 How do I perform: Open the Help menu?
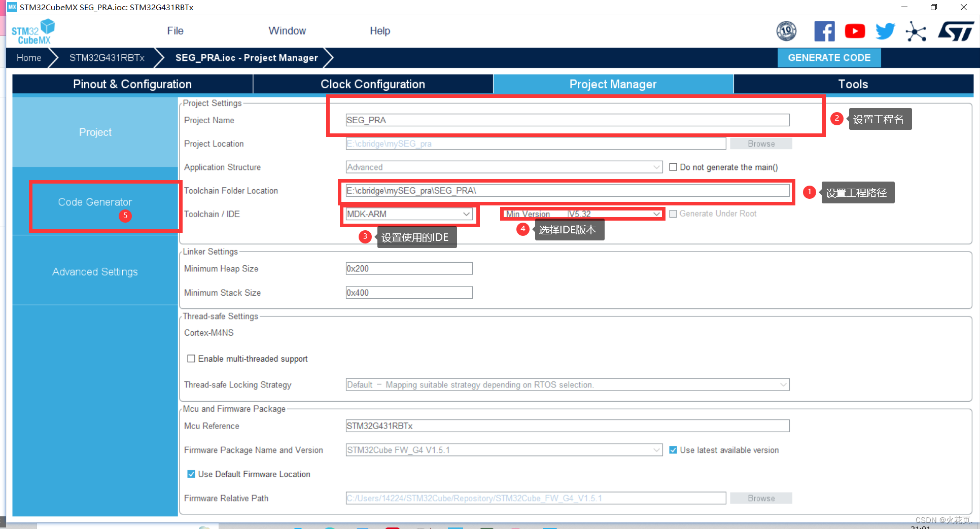point(380,31)
